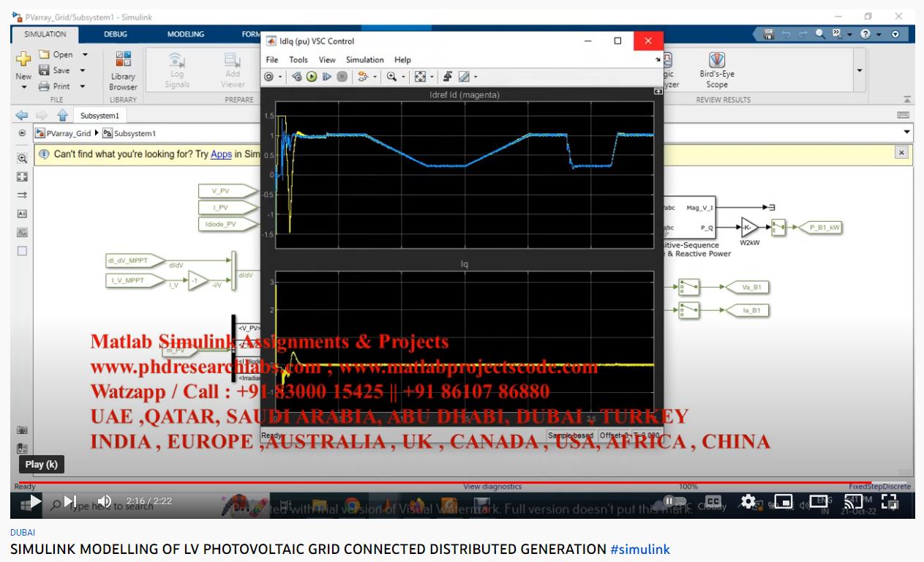The height and width of the screenshot is (562, 924).
Task: Click the scope measurements ruler icon
Action: point(463,76)
